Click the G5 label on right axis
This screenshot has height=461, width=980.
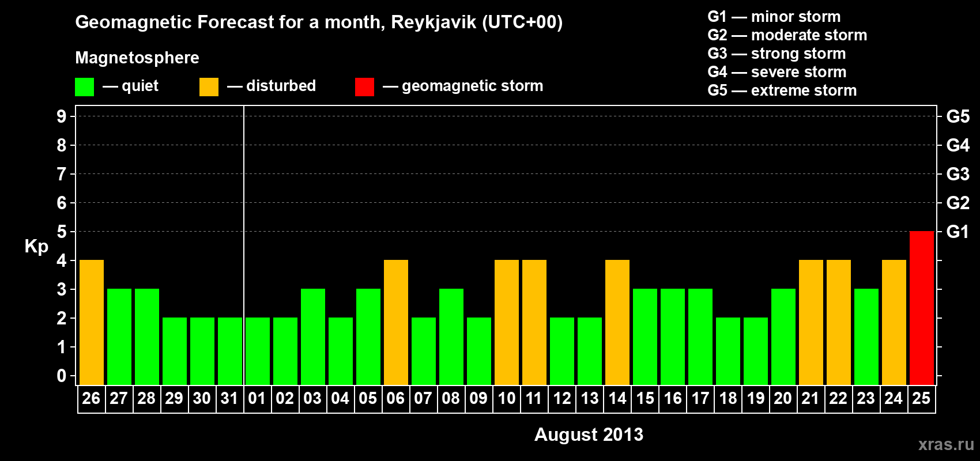point(958,116)
